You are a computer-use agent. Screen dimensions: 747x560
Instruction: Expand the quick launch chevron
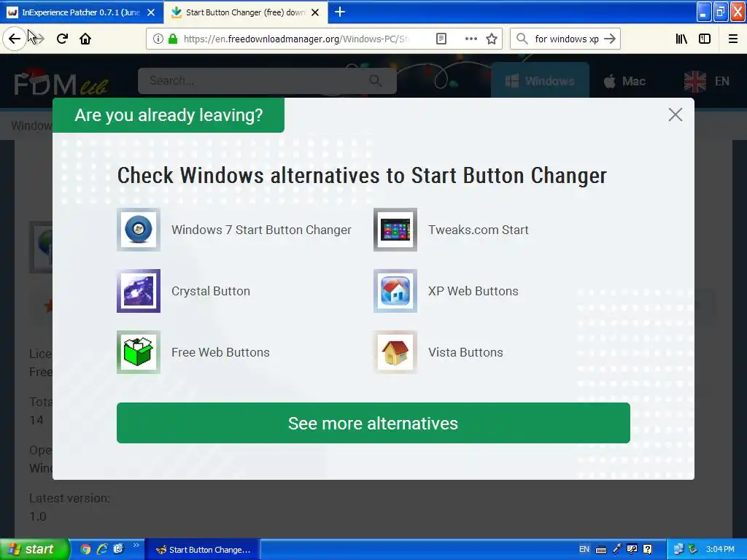point(136,545)
